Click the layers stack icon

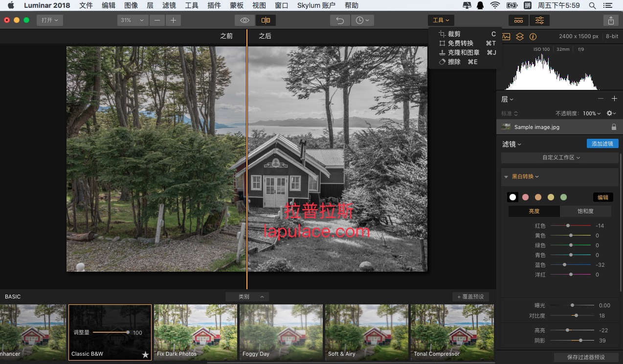click(520, 37)
